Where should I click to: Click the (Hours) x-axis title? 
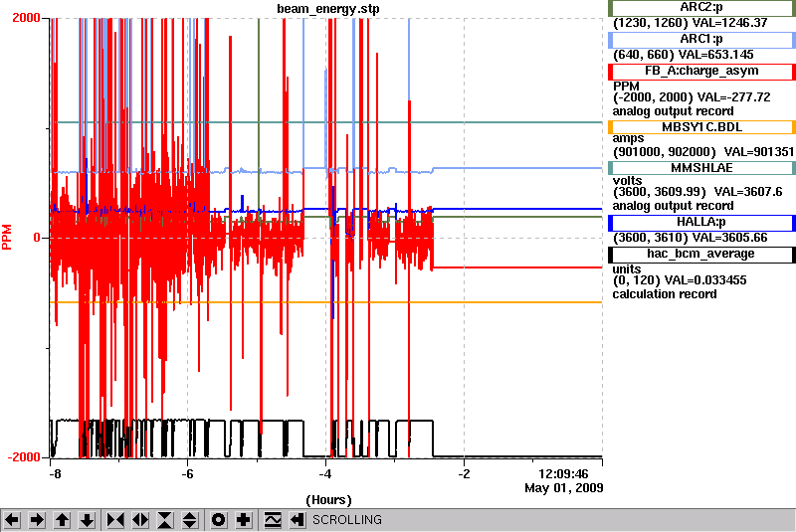329,500
